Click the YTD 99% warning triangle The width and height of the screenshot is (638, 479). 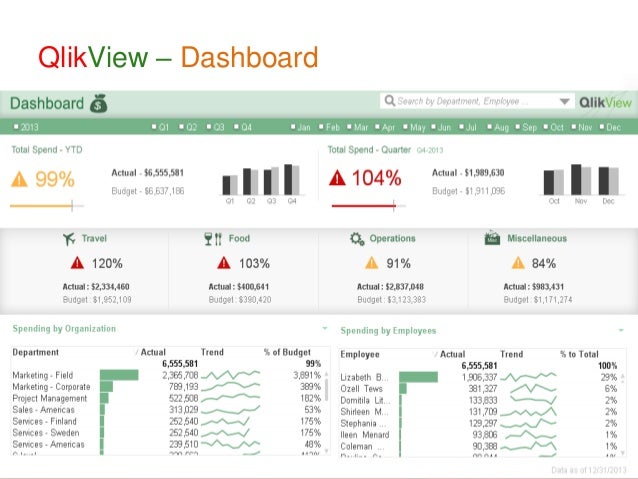click(x=19, y=179)
